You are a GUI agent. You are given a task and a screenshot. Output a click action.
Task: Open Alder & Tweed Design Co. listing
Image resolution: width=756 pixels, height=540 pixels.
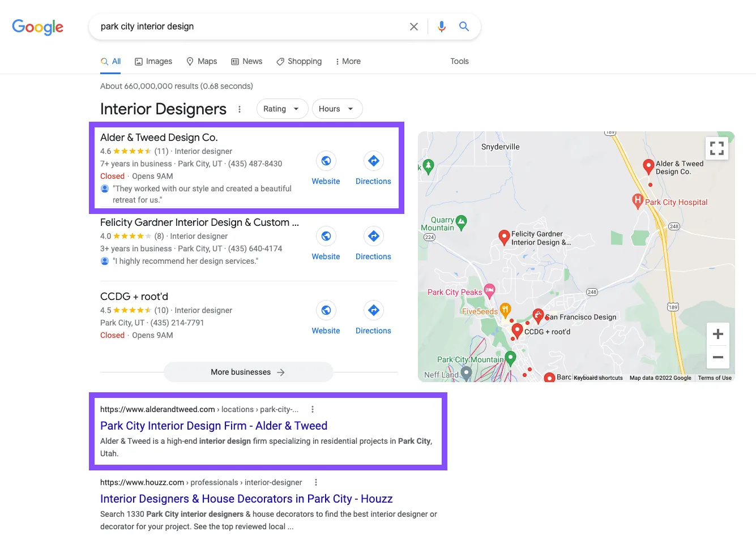159,138
